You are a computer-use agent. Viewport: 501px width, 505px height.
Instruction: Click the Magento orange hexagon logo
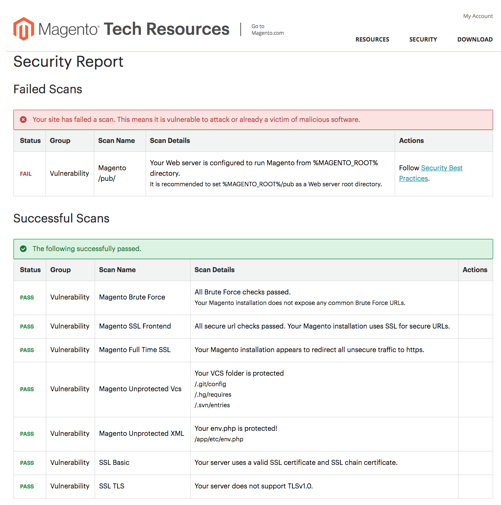click(23, 29)
